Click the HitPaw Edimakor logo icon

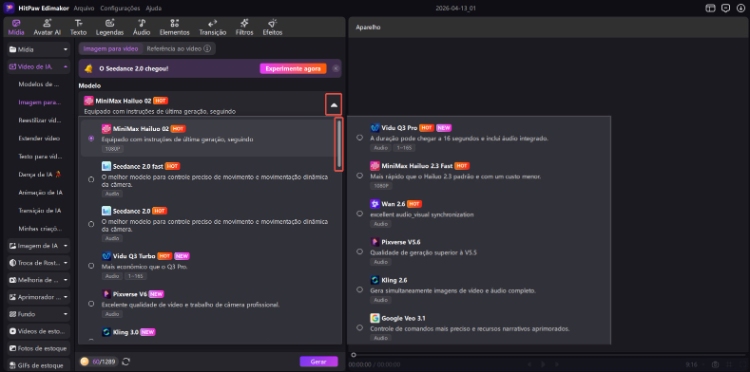pyautogui.click(x=8, y=8)
